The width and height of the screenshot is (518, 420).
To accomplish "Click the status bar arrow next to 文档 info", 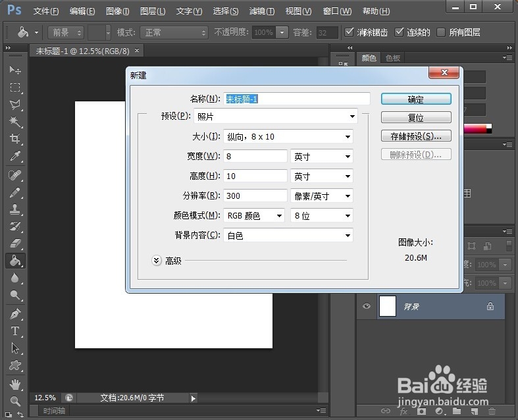I will coord(194,398).
